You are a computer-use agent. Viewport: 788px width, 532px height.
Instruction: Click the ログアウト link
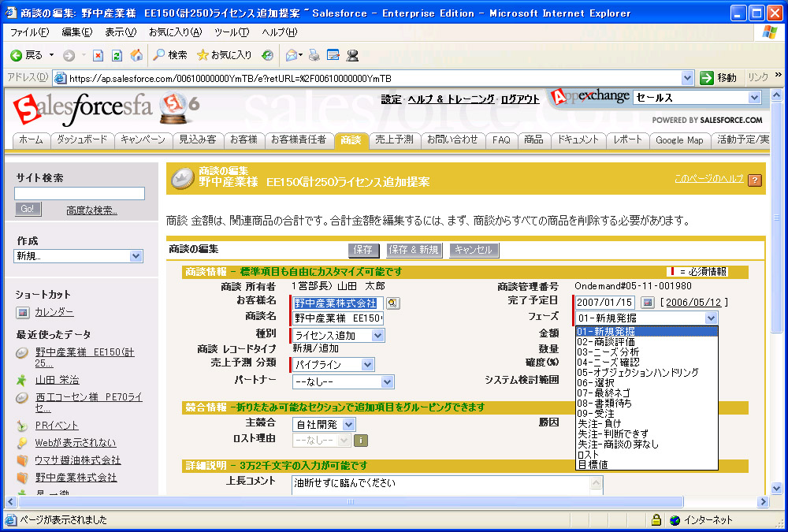(520, 99)
